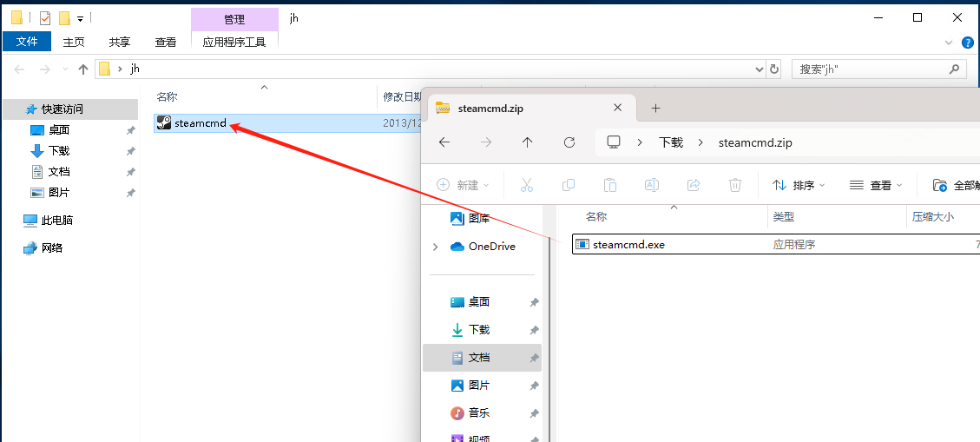Select steamcmd.exe in the zip contents
The width and height of the screenshot is (980, 442).
[x=776, y=244]
